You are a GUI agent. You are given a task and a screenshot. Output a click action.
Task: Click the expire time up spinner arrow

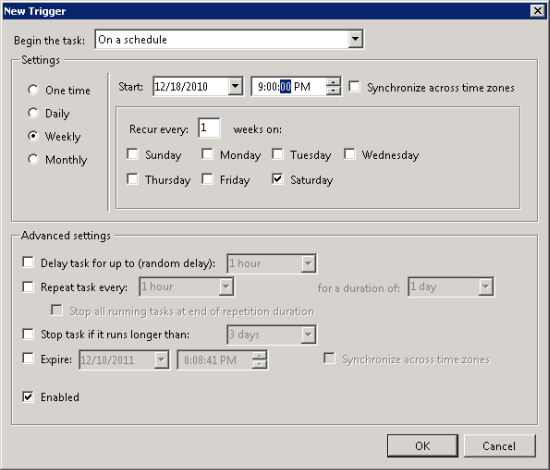[259, 356]
